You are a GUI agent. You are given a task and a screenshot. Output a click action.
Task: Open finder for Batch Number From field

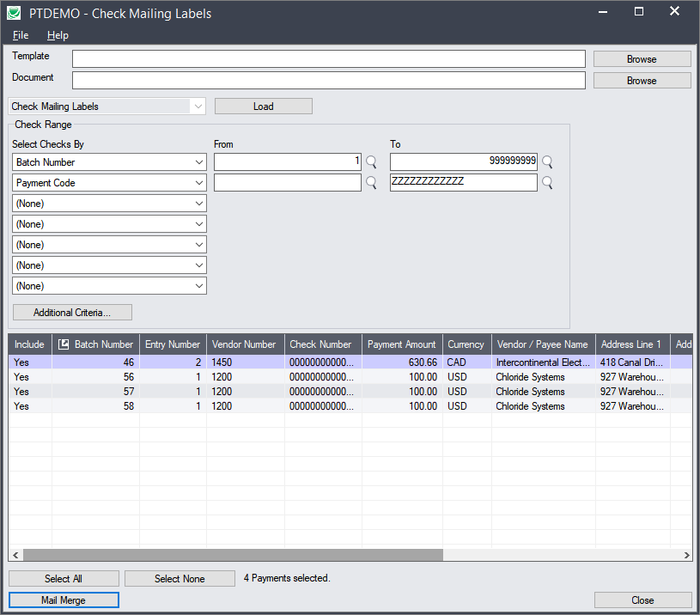tap(371, 161)
